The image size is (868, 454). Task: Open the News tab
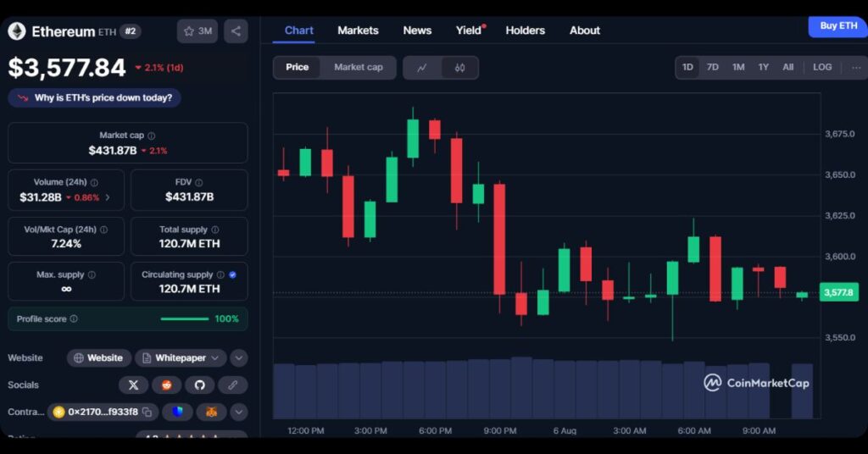[x=417, y=30]
